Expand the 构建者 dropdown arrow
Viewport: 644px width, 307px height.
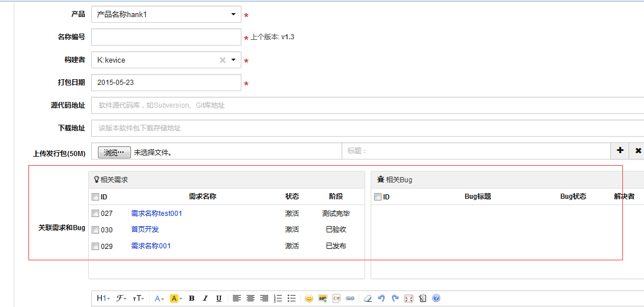233,60
